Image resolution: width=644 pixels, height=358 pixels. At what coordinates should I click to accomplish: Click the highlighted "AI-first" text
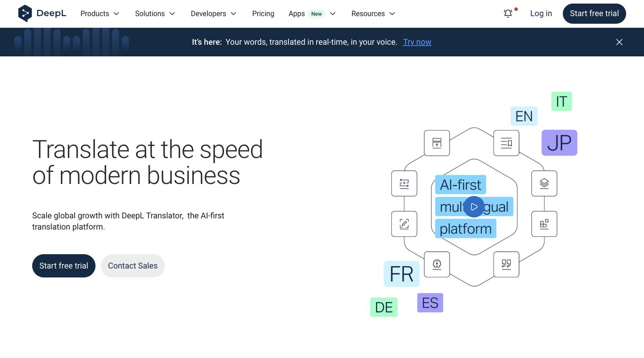click(461, 184)
